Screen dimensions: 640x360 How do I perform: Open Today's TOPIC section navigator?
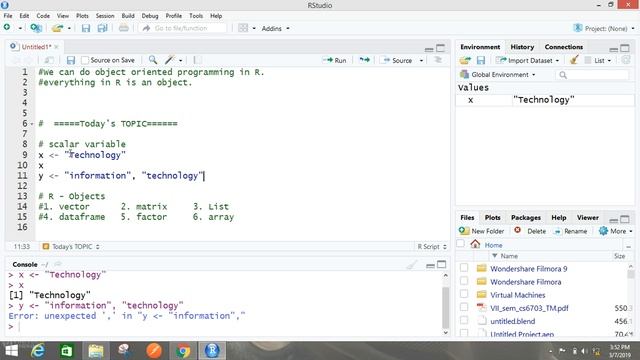pos(71,247)
